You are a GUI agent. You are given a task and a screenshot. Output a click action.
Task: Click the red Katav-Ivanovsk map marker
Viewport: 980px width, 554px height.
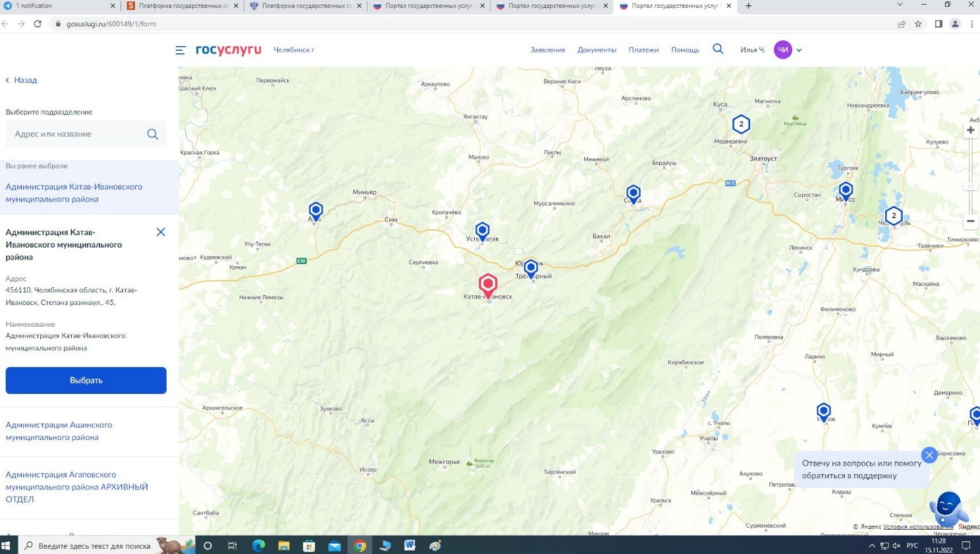pyautogui.click(x=487, y=285)
